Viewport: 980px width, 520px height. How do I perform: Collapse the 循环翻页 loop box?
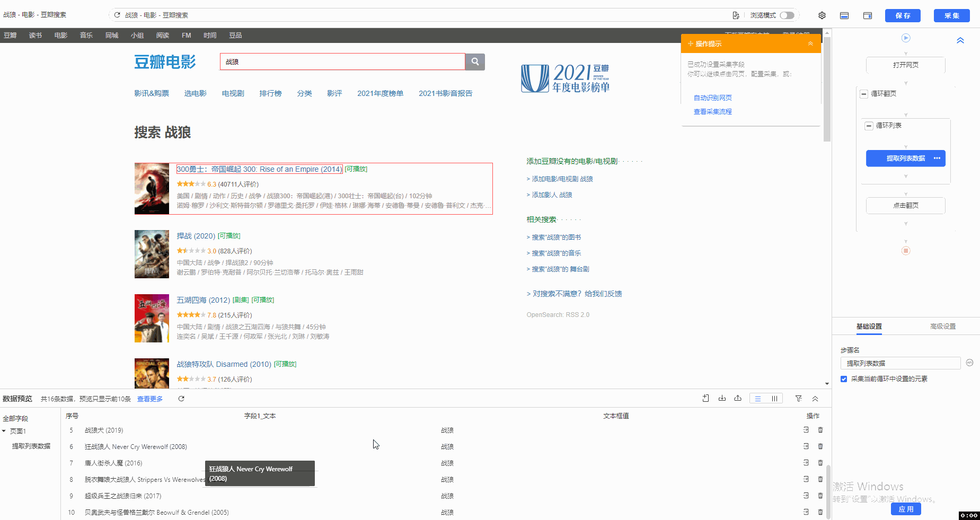tap(863, 94)
